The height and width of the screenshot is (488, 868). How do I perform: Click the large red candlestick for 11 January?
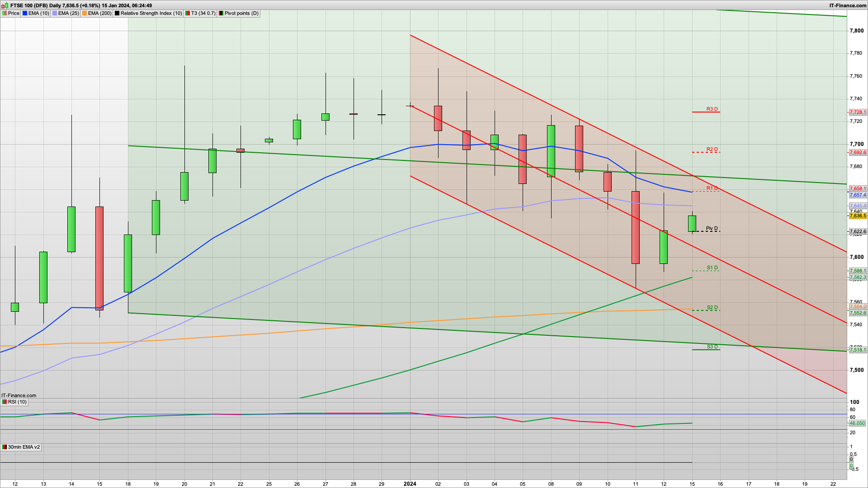coord(635,227)
